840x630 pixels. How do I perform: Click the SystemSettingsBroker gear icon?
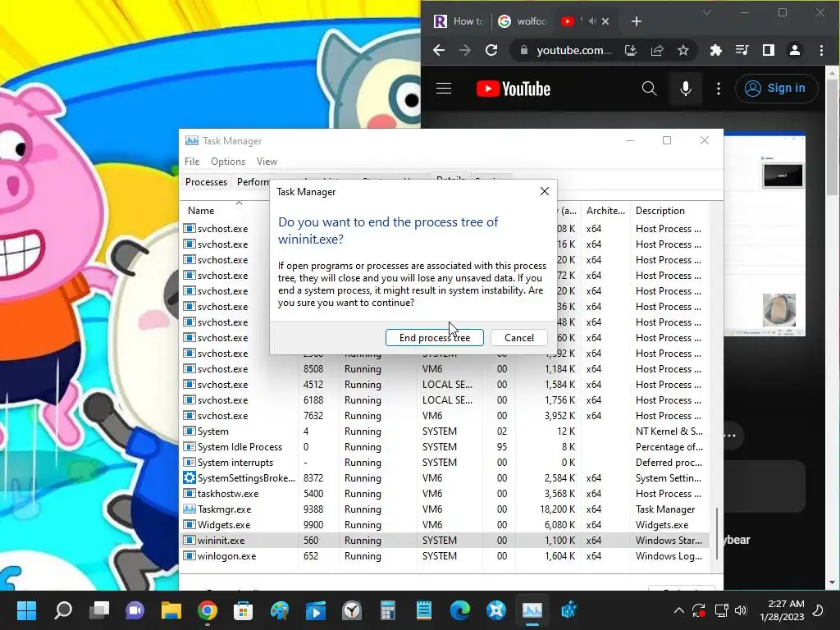[x=189, y=478]
